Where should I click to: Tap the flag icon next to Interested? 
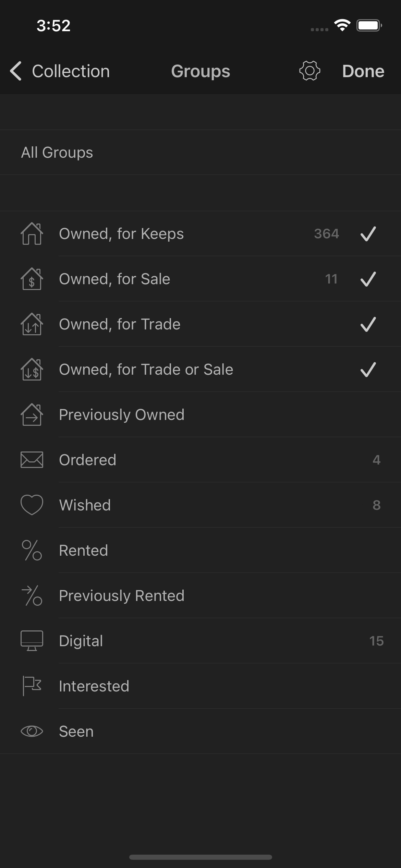32,686
